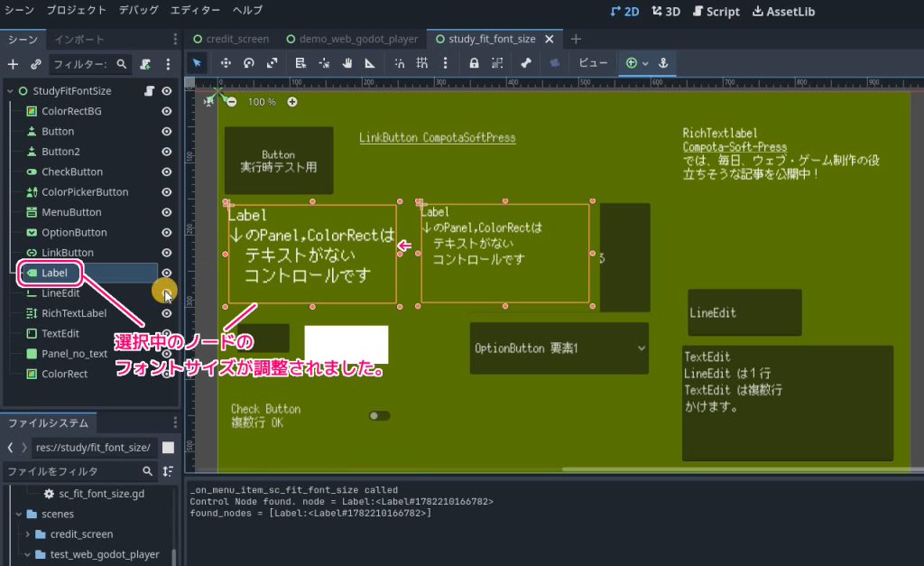Hide the CheckButton node
The height and width of the screenshot is (566, 924).
pos(167,172)
